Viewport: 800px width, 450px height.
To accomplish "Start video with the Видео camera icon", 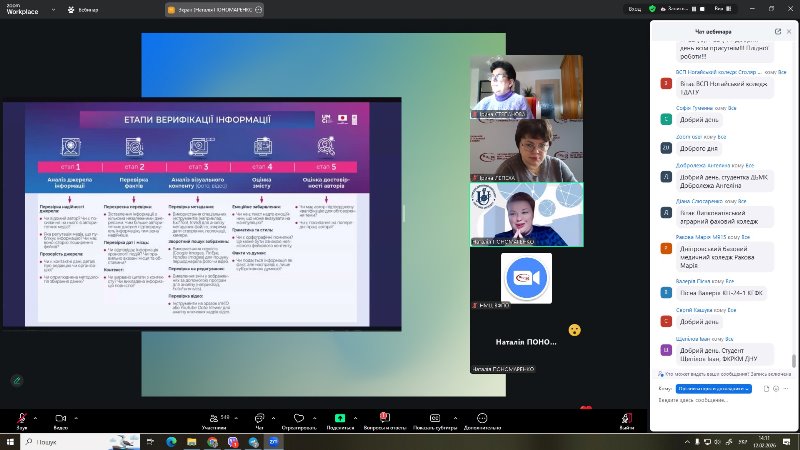I will pyautogui.click(x=60, y=416).
